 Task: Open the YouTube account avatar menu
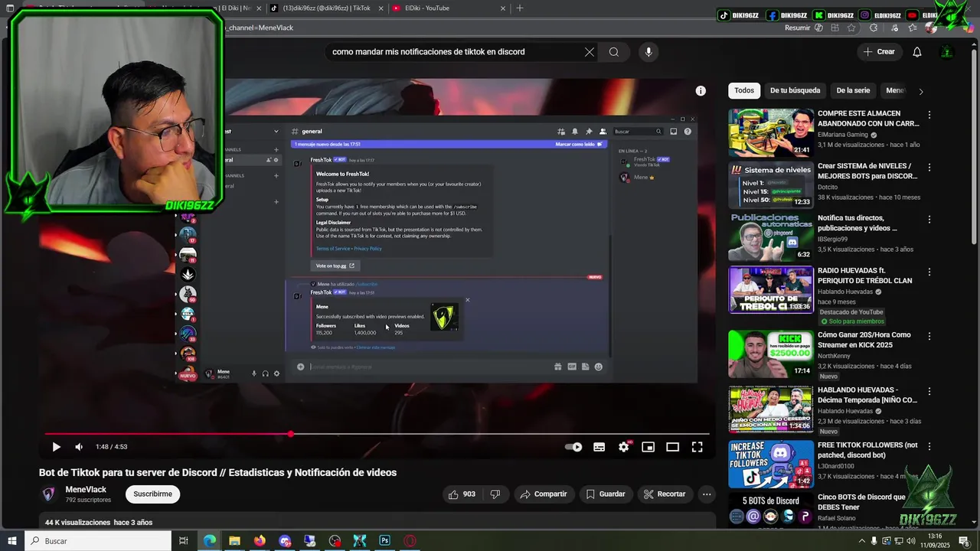(x=947, y=52)
